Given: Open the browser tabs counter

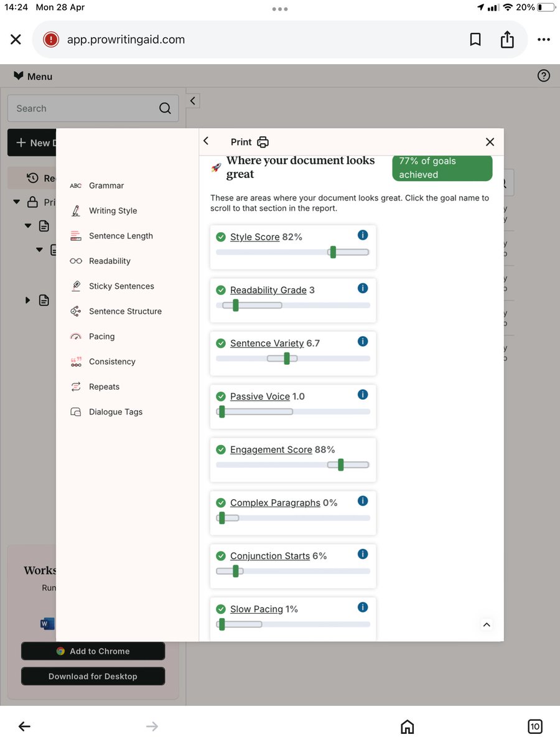Looking at the screenshot, I should pyautogui.click(x=534, y=726).
